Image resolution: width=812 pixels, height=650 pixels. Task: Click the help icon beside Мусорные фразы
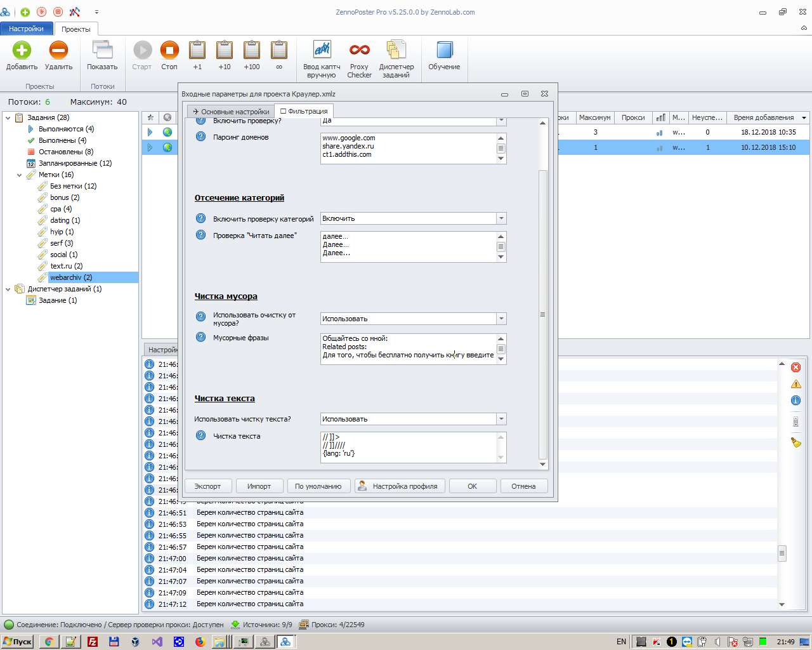point(200,338)
